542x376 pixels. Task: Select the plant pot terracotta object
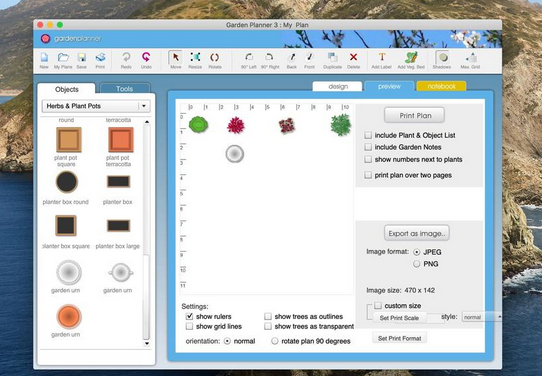pyautogui.click(x=121, y=140)
